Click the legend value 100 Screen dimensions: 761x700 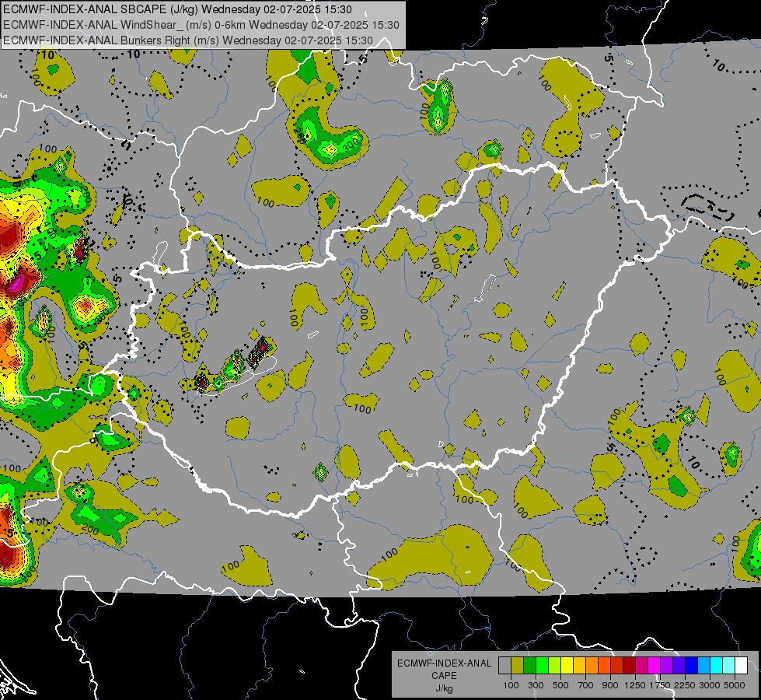click(x=511, y=685)
